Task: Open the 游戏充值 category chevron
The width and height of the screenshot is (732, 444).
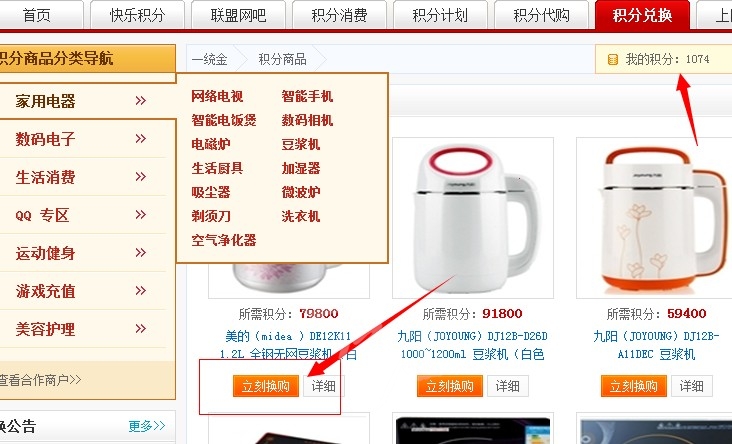Action: [x=141, y=290]
